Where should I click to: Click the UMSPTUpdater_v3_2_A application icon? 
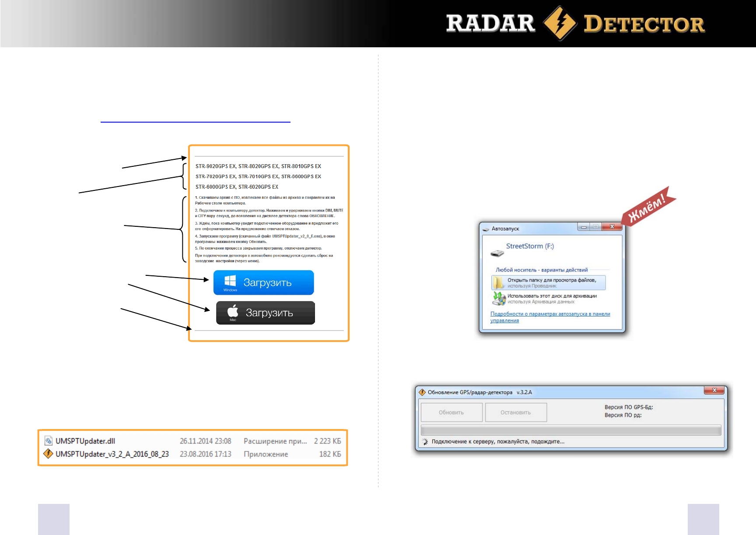point(48,454)
